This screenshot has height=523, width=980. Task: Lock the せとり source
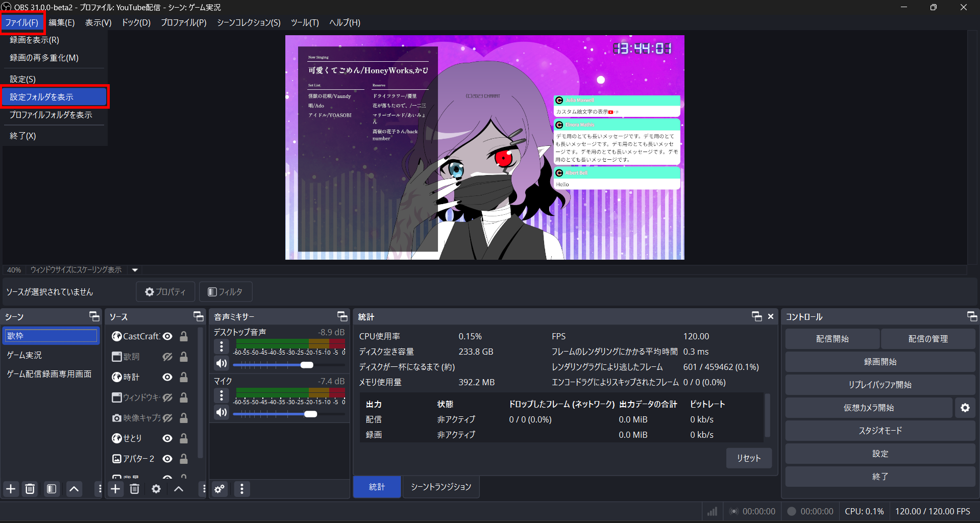pos(184,438)
